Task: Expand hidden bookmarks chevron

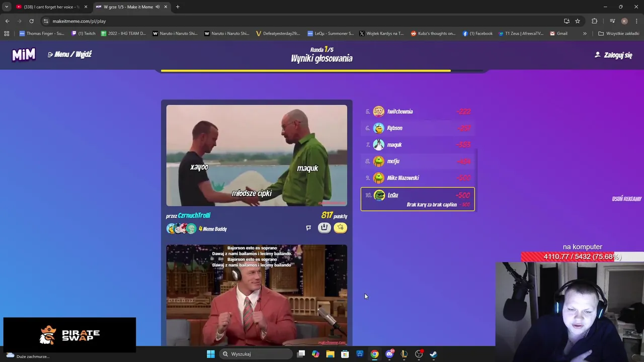Action: tap(585, 34)
